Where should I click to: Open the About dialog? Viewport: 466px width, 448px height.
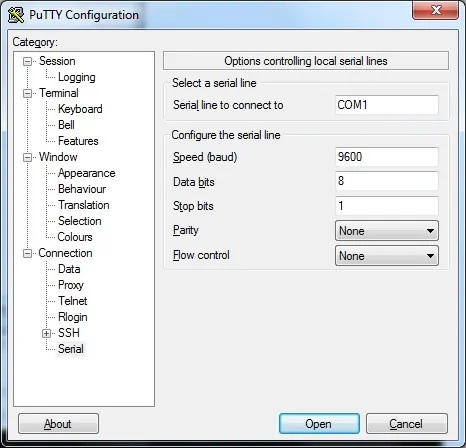(x=58, y=424)
